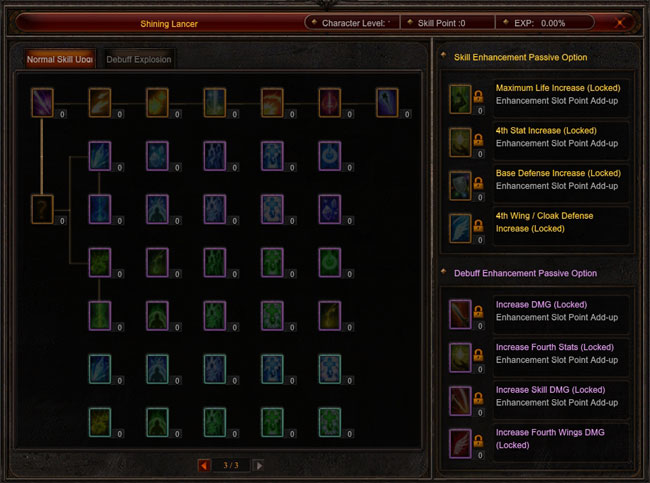Open the Normal Skill Upgrade tab
The image size is (650, 483).
pos(60,59)
